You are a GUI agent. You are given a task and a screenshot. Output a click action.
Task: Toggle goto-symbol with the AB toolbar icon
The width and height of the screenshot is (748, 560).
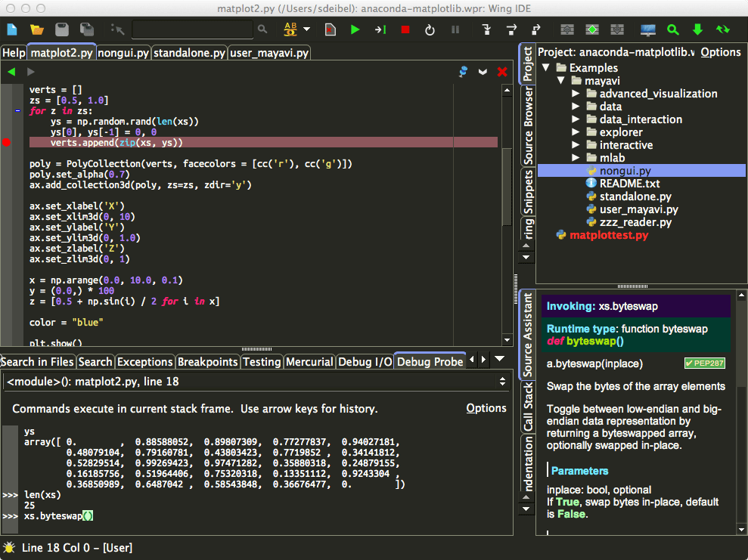(289, 29)
